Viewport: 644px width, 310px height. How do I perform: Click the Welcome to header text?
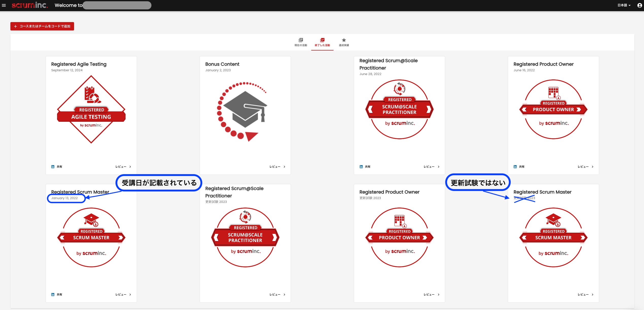click(x=68, y=5)
